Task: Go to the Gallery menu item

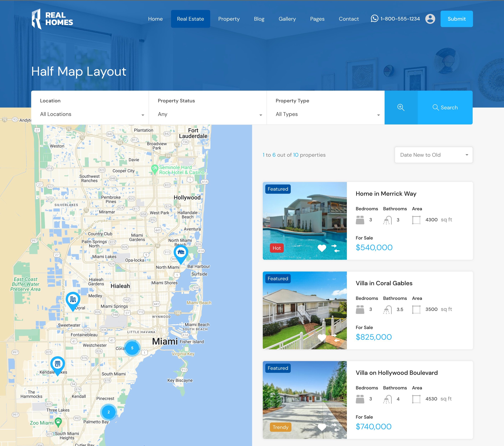Action: [x=287, y=19]
